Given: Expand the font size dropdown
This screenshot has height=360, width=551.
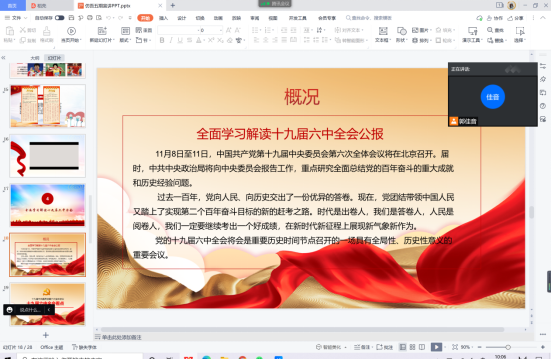Looking at the screenshot, I should pyautogui.click(x=221, y=30).
